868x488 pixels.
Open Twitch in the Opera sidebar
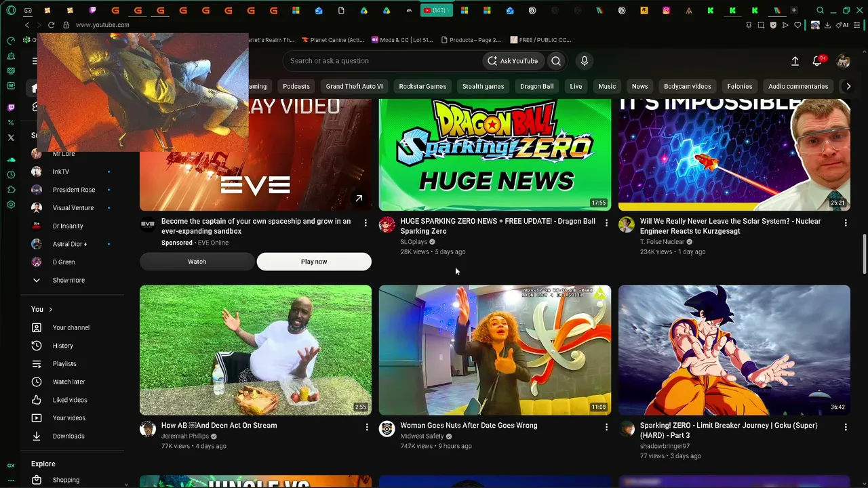pyautogui.click(x=11, y=108)
